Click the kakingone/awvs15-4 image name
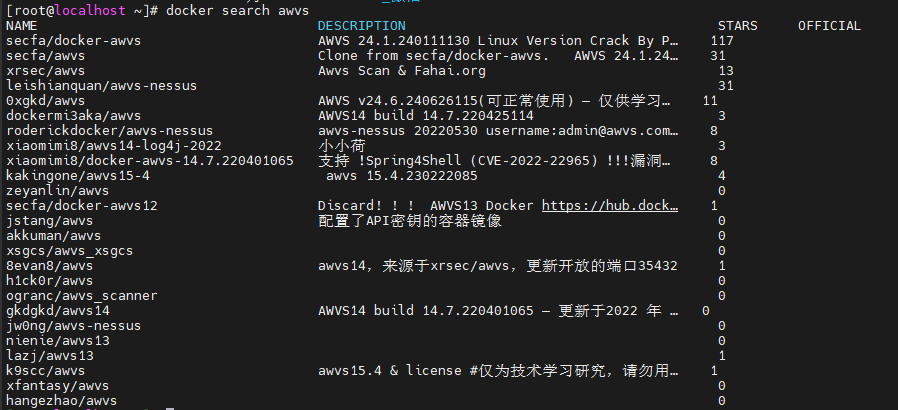Screen dimensions: 898x410 [x=77, y=175]
